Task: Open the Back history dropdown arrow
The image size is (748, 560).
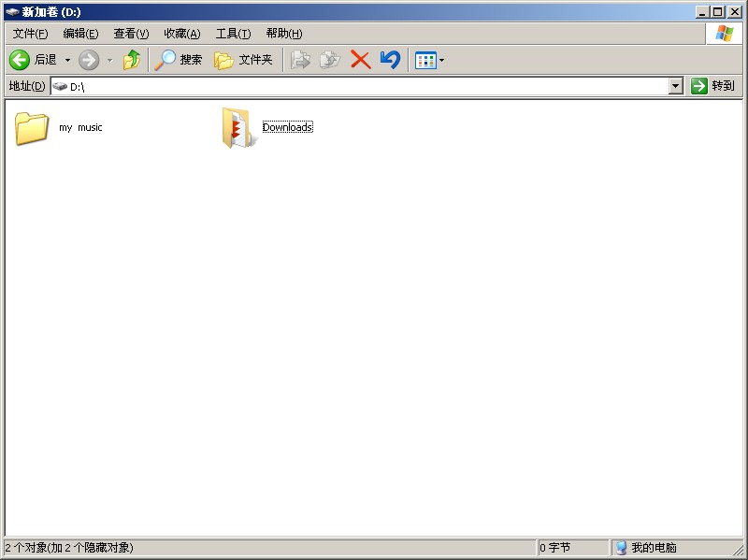Action: tap(67, 60)
